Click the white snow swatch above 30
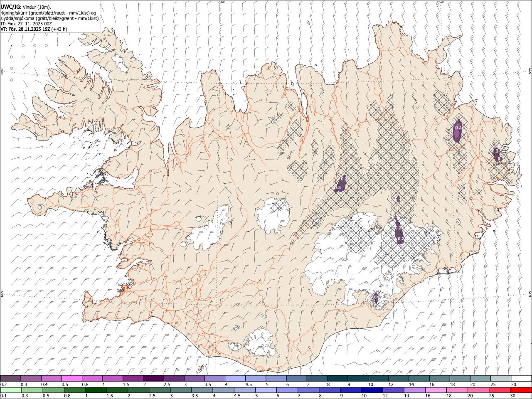Image resolution: width=532 pixels, height=399 pixels. pyautogui.click(x=521, y=379)
